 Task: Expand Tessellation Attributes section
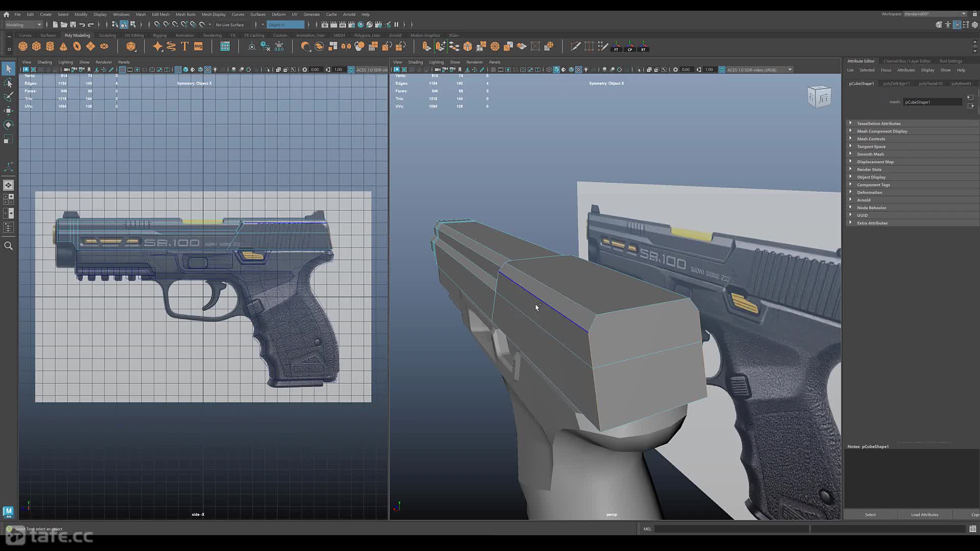878,123
